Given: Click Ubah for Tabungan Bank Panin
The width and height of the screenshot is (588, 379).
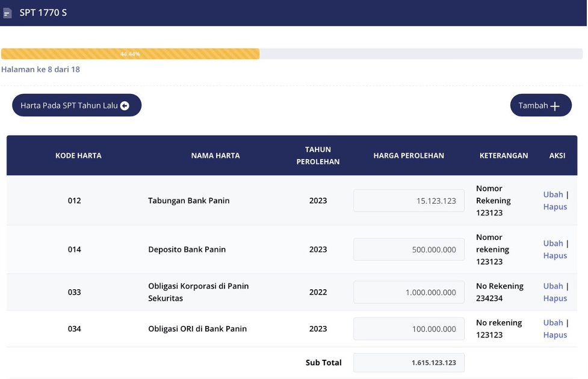Looking at the screenshot, I should pos(553,195).
